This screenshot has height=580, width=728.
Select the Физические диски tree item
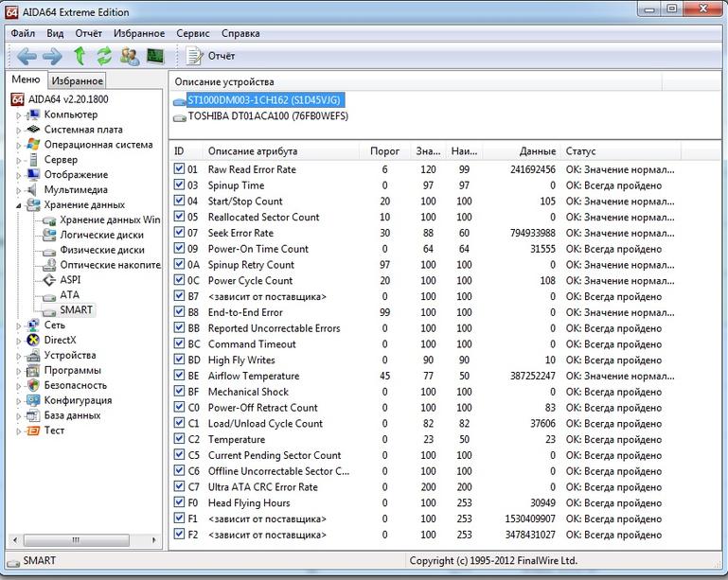[x=101, y=250]
